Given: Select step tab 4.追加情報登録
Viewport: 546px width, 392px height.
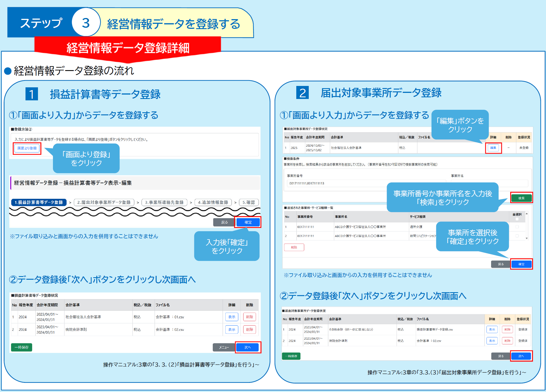Looking at the screenshot, I should pos(213,202).
